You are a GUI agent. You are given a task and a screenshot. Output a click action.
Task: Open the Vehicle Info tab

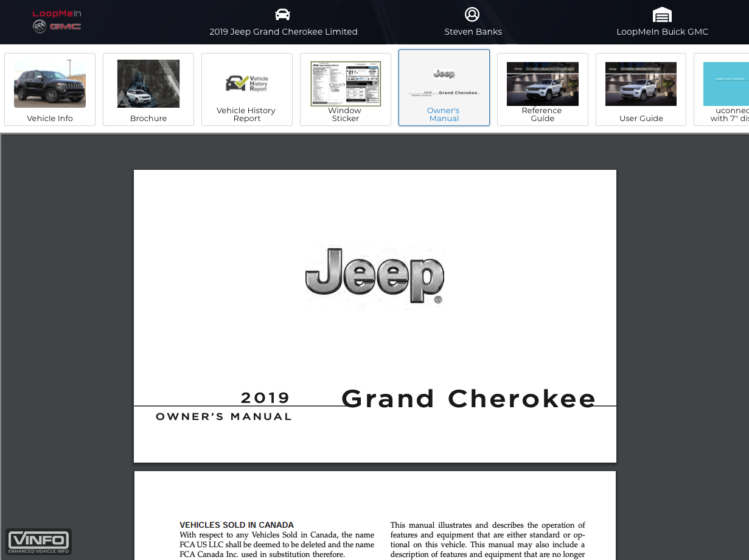click(50, 89)
